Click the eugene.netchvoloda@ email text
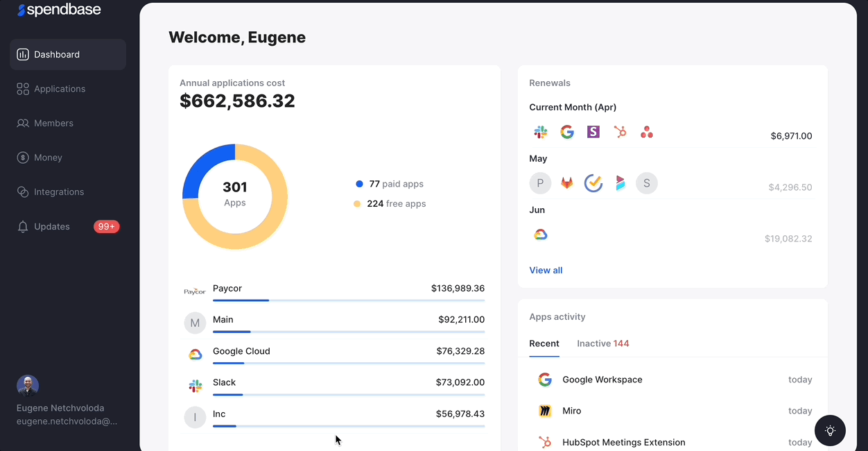Viewport: 868px width, 451px height. [x=67, y=421]
